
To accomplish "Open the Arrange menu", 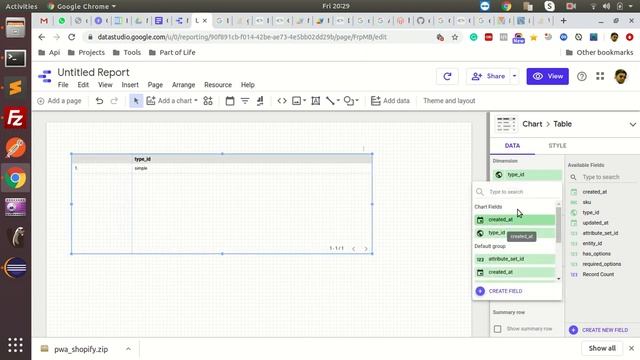I will [x=183, y=85].
